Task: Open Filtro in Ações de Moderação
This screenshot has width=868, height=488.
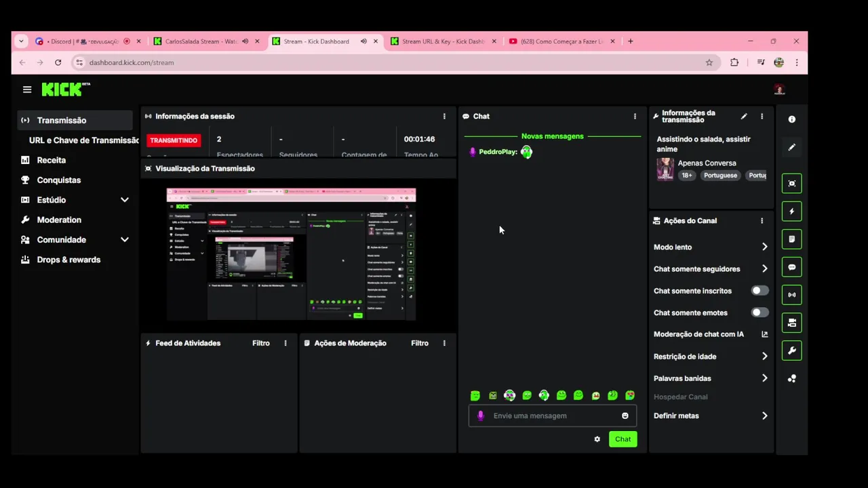Action: pos(420,343)
